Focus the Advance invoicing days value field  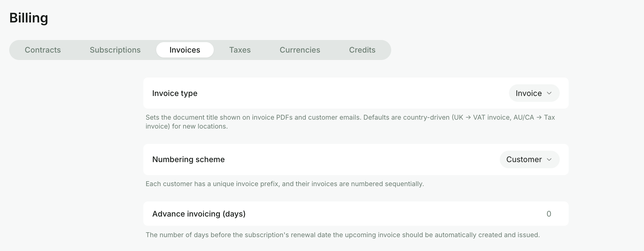point(549,214)
